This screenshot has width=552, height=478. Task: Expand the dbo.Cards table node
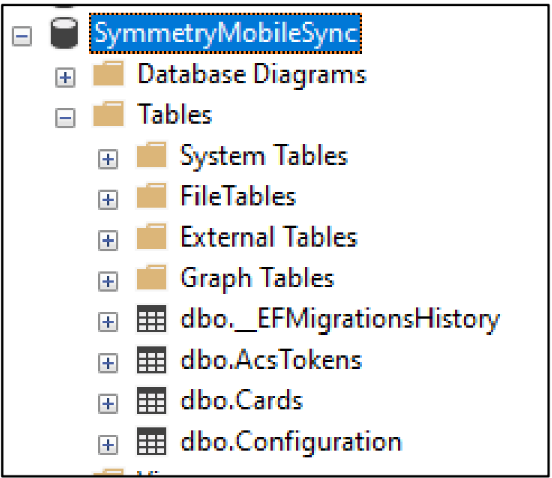108,404
